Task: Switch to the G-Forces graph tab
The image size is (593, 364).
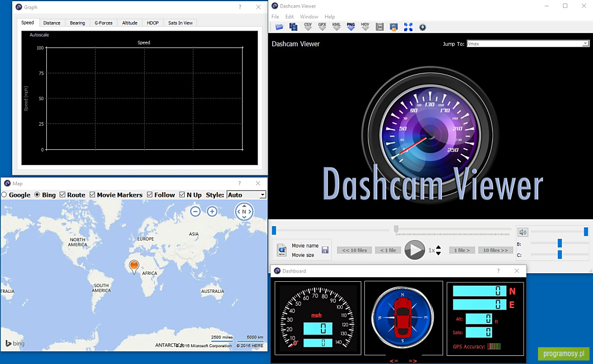Action: pyautogui.click(x=103, y=23)
